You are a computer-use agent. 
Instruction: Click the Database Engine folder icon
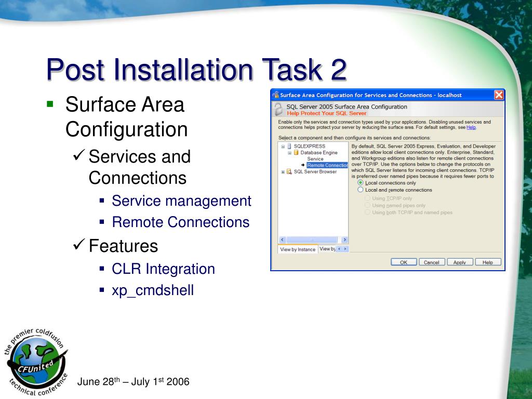296,153
